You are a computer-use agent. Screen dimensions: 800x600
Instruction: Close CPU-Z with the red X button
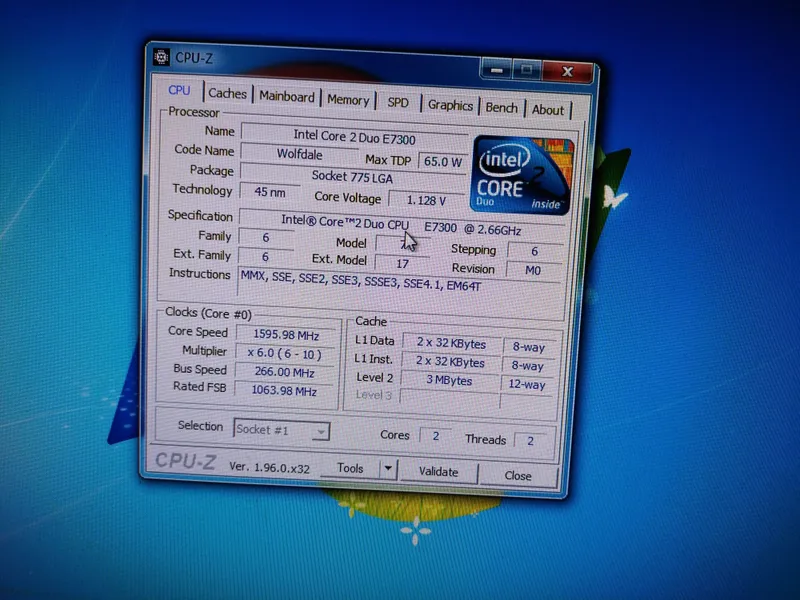567,71
